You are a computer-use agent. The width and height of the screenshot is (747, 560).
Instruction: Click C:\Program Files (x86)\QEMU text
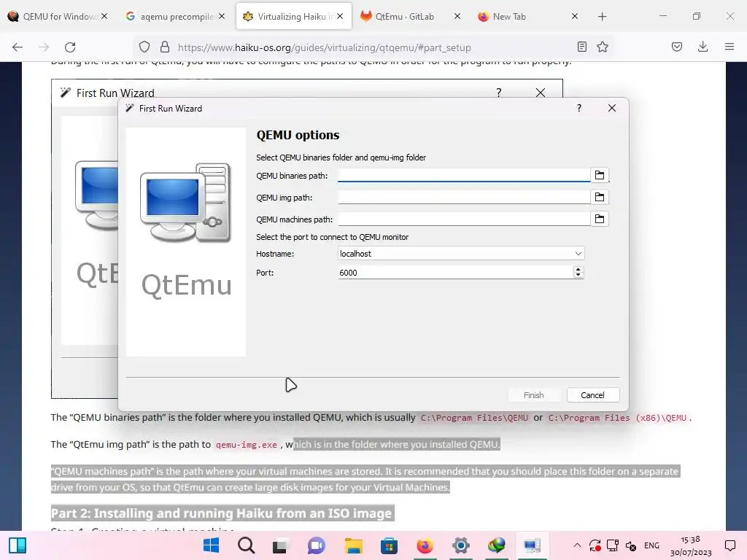(617, 418)
